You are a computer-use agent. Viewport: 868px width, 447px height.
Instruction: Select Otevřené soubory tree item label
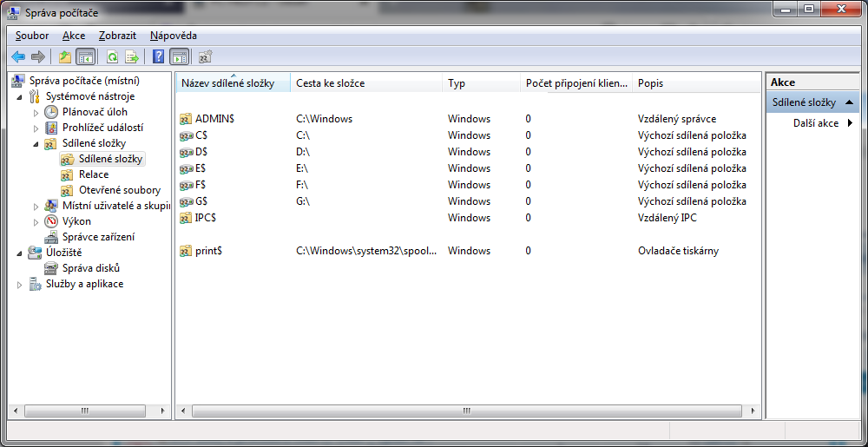click(120, 190)
